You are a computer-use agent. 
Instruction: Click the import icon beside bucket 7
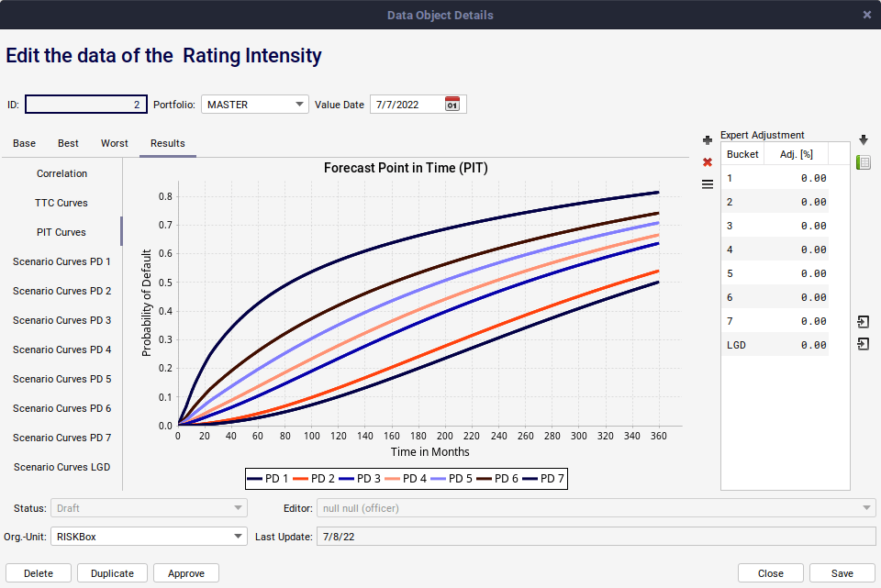863,322
